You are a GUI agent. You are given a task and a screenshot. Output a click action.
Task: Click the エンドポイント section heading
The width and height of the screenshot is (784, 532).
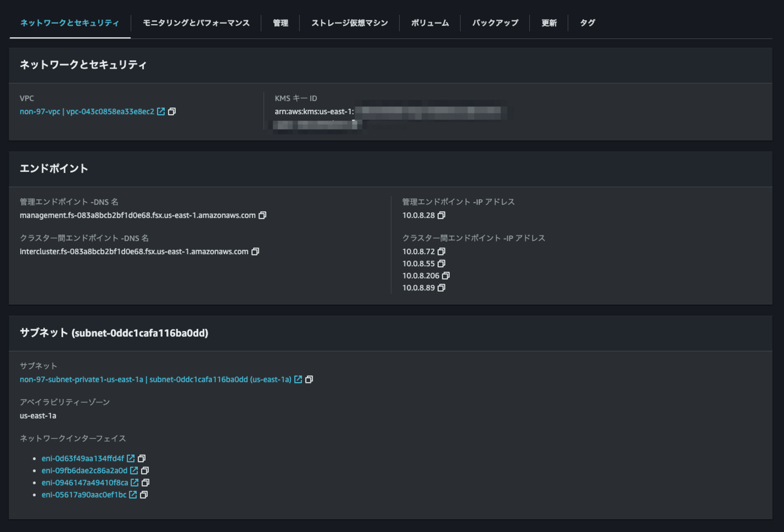54,169
